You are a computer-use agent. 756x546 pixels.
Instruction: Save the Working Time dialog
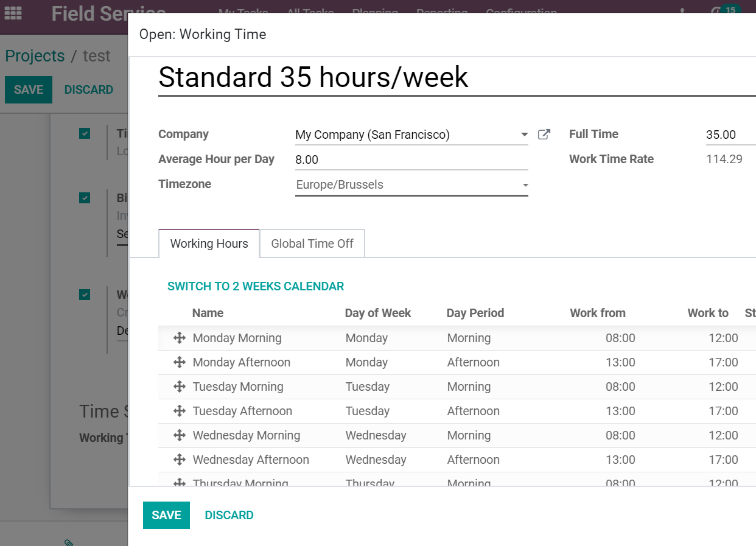click(166, 515)
